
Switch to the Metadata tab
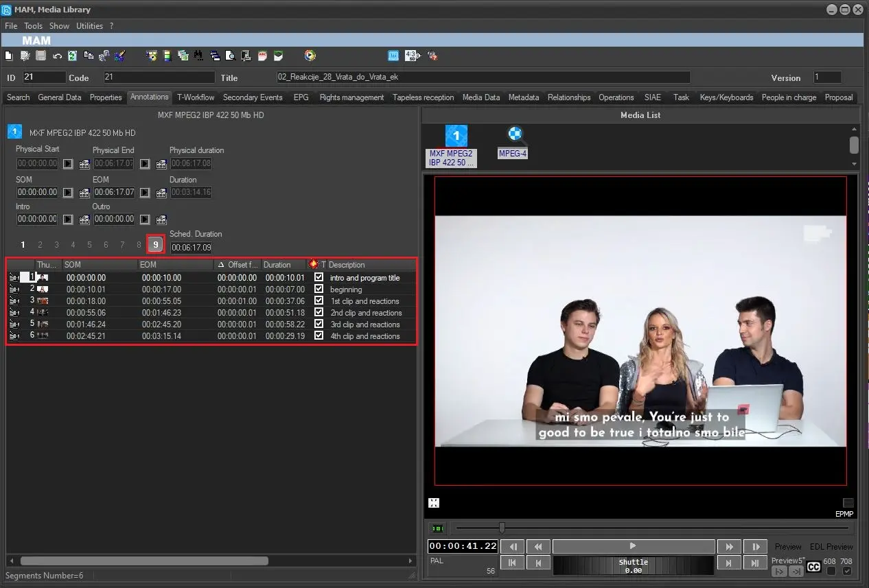[523, 97]
